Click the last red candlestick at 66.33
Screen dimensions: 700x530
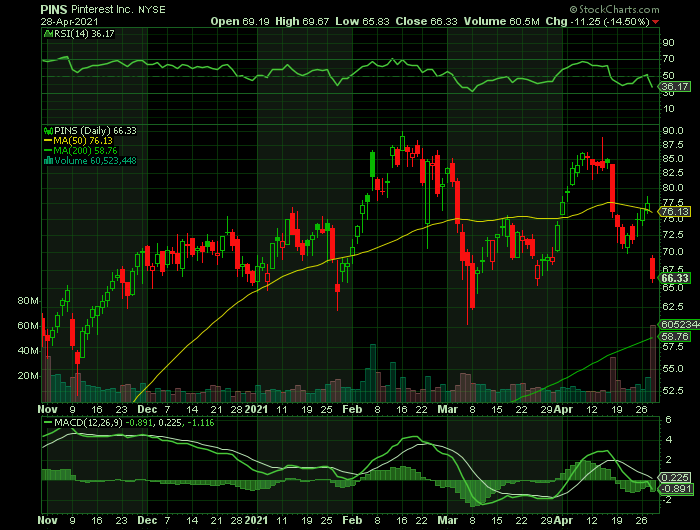point(653,269)
